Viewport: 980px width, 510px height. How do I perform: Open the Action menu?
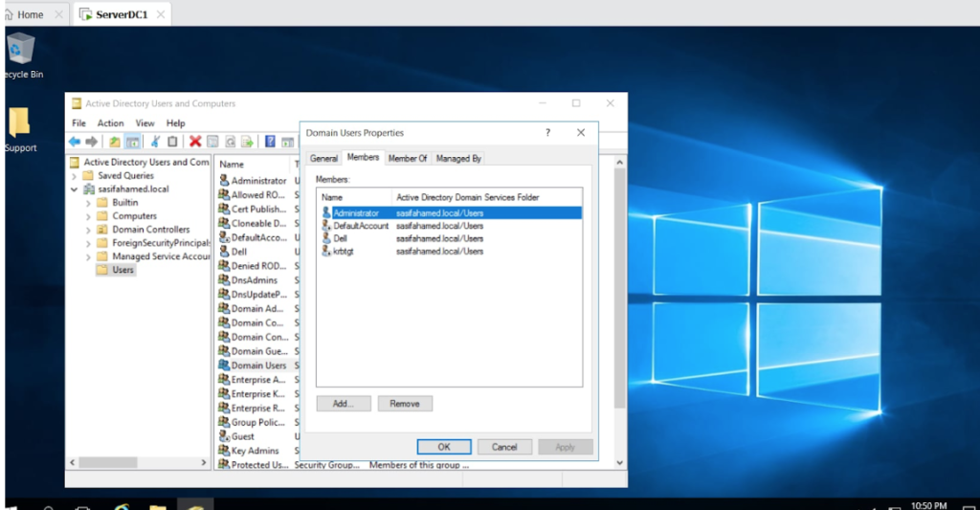point(110,123)
